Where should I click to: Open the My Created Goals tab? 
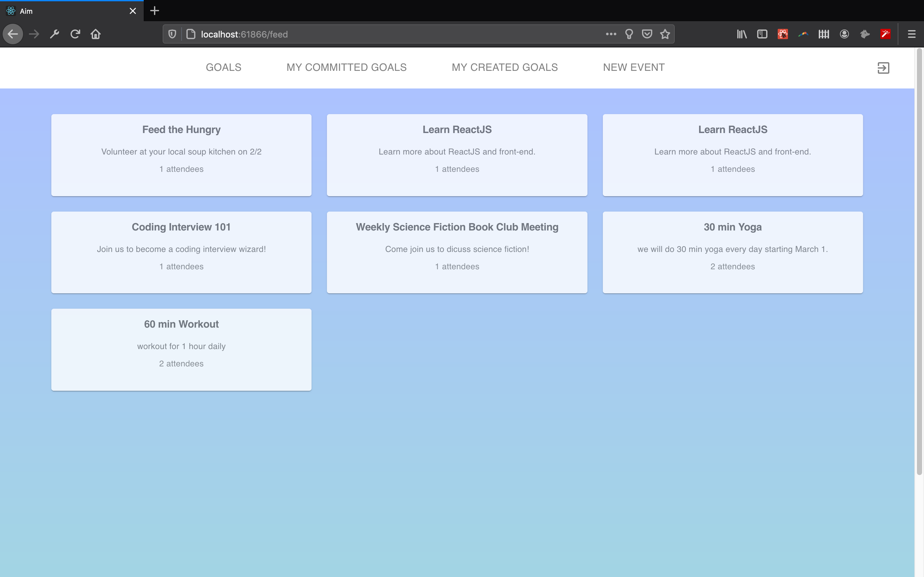(504, 68)
